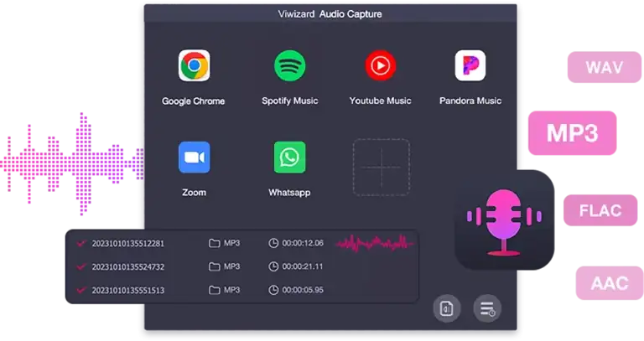Open the Pandora Music app icon
The width and height of the screenshot is (644, 341).
[470, 65]
